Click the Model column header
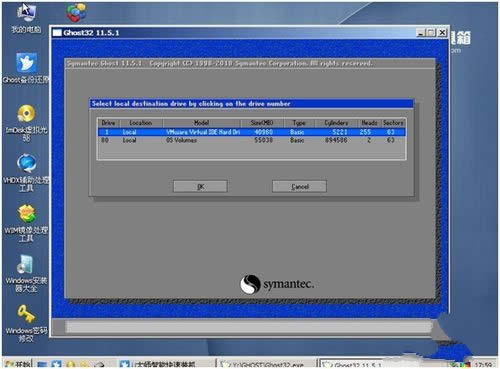 (x=201, y=123)
